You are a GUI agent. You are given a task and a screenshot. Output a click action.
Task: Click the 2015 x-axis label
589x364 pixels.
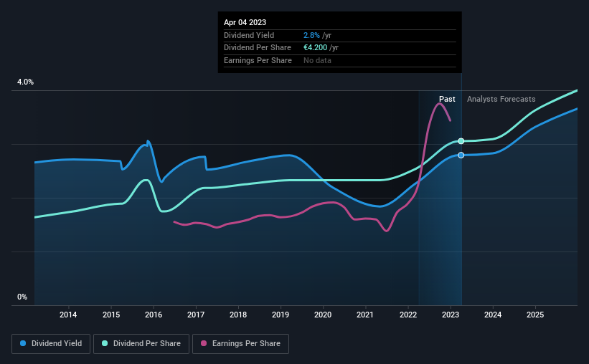pyautogui.click(x=111, y=315)
